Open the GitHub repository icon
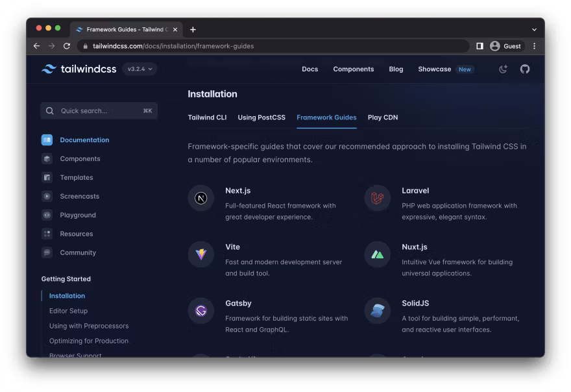Viewport: 571px width, 392px height. [525, 69]
